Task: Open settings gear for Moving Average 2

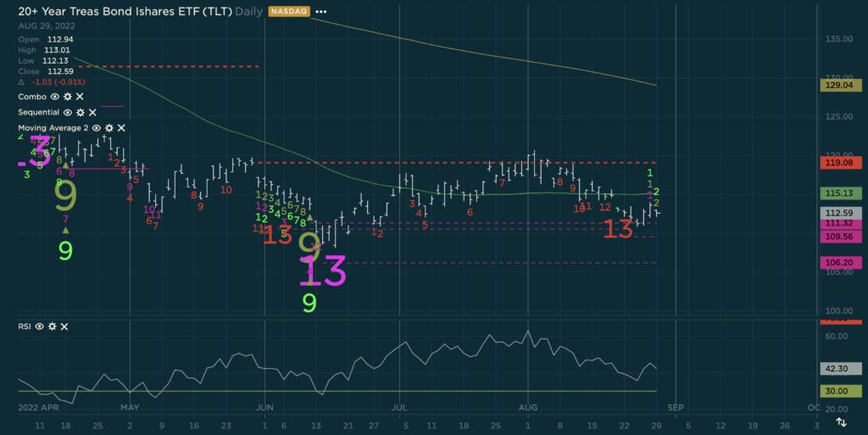Action: (x=109, y=128)
